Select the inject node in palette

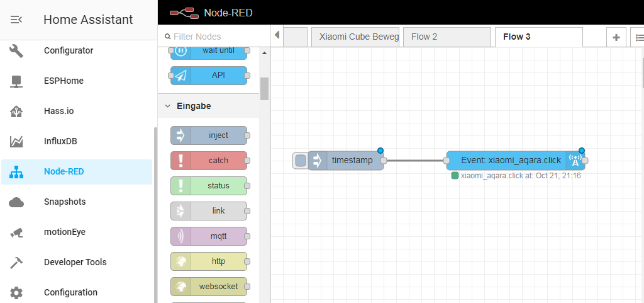click(209, 135)
